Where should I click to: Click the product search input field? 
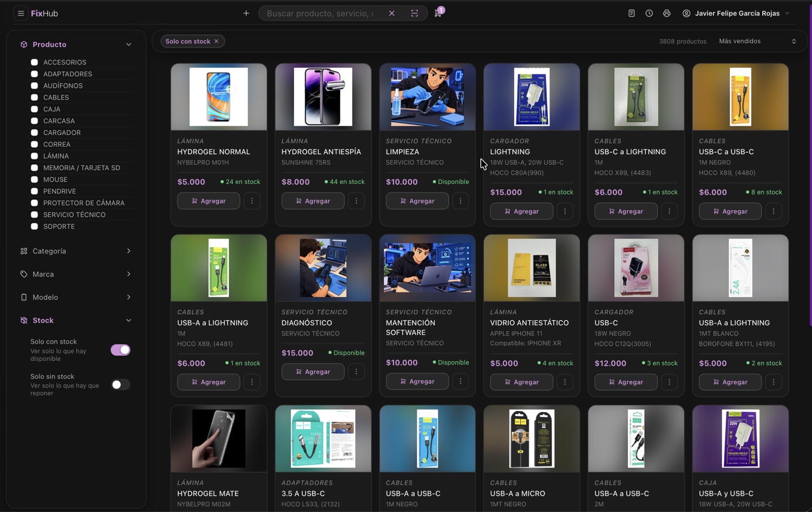320,14
